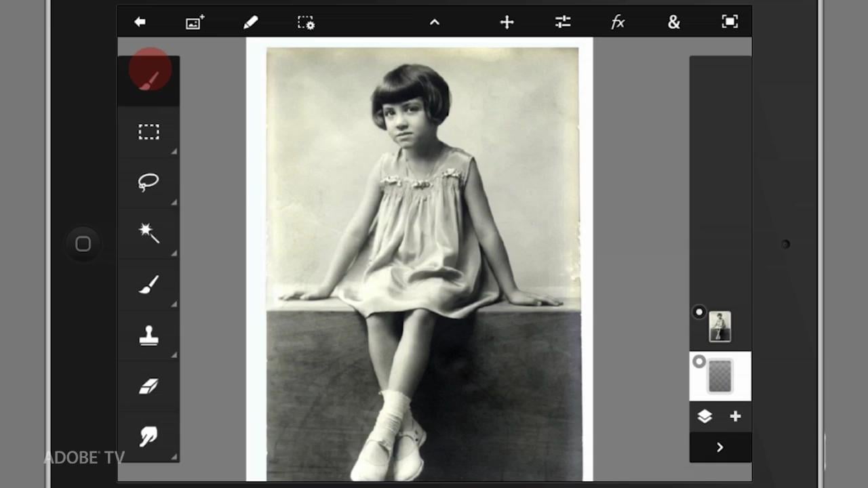Image resolution: width=868 pixels, height=488 pixels.
Task: Collapse the top toolbar with the chevron
Action: pyautogui.click(x=434, y=22)
